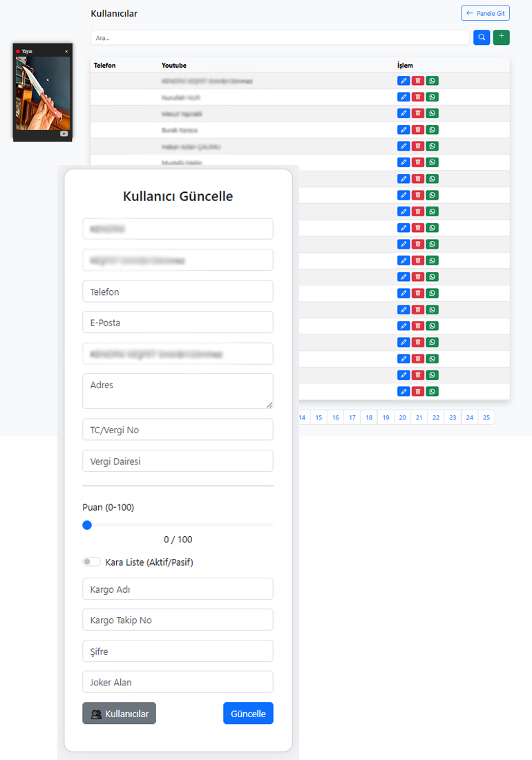Go to page 25 in pagination
The width and height of the screenshot is (532, 760).
486,417
